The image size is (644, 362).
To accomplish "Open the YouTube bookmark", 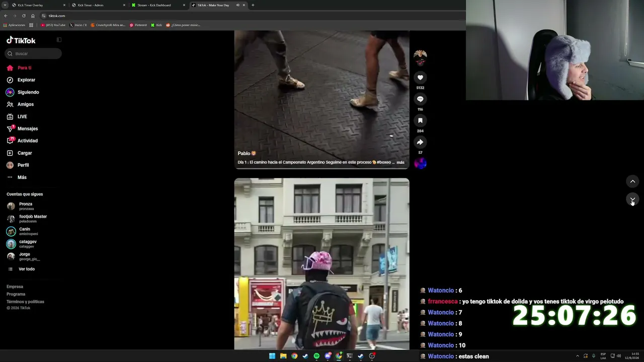I will 53,25.
